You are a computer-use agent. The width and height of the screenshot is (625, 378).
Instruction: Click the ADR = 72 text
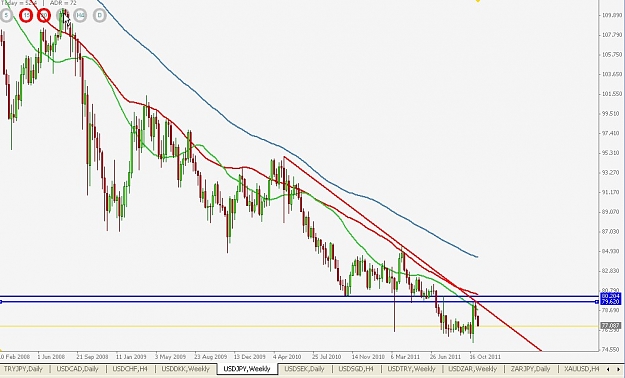(x=63, y=3)
